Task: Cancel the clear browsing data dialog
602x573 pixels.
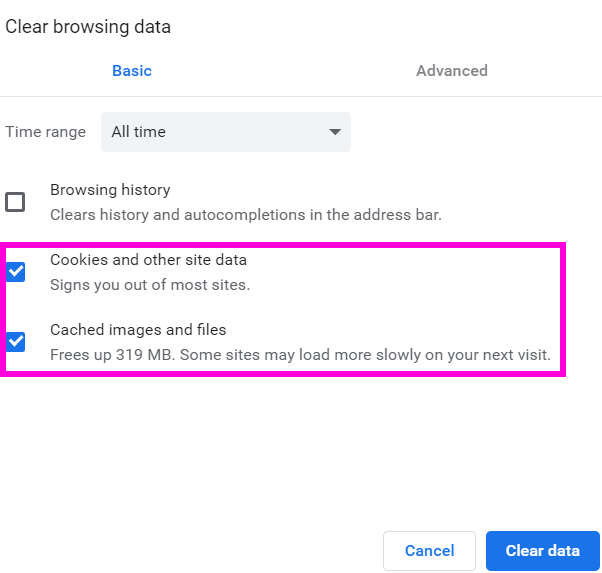Action: [429, 551]
